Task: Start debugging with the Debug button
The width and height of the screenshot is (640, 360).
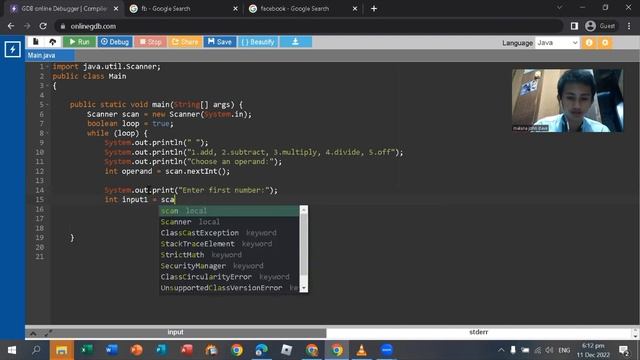Action: point(115,42)
